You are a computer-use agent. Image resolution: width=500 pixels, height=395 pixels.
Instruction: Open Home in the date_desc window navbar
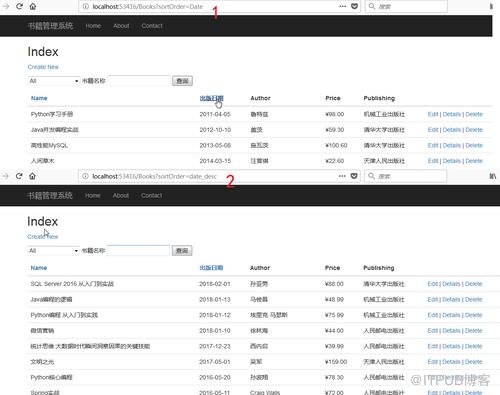click(93, 195)
